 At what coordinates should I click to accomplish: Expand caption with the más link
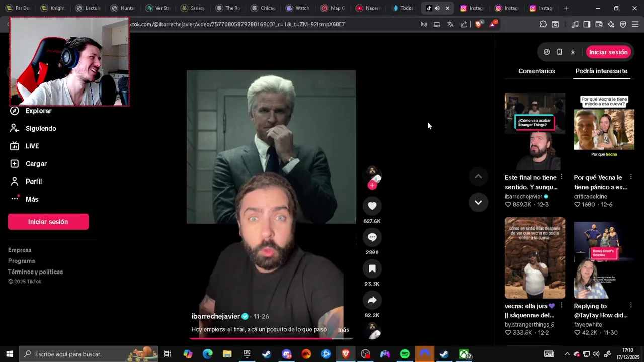pos(344,330)
